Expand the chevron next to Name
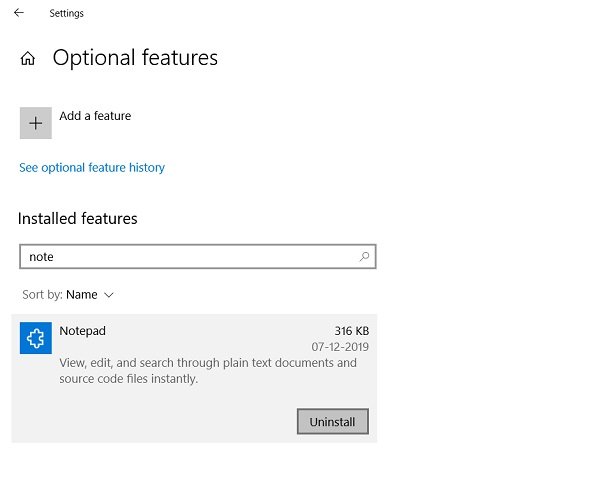600x490 pixels. tap(109, 295)
